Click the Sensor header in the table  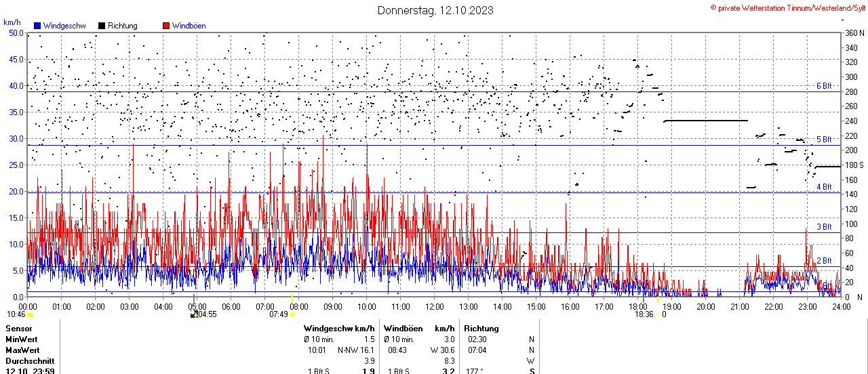click(18, 329)
